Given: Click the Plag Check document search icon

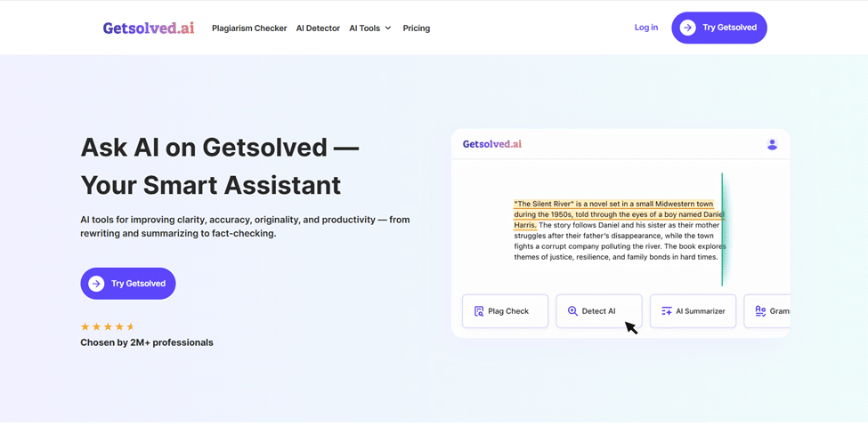Looking at the screenshot, I should 479,311.
